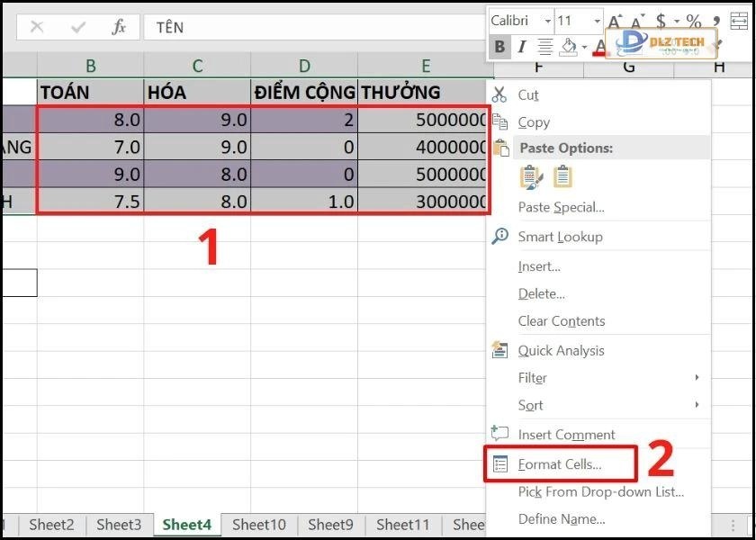Select Insert Comment menu entry

(x=566, y=435)
